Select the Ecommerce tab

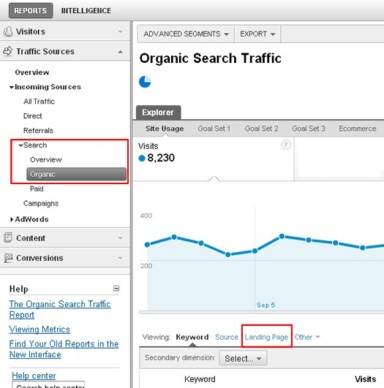click(x=357, y=128)
